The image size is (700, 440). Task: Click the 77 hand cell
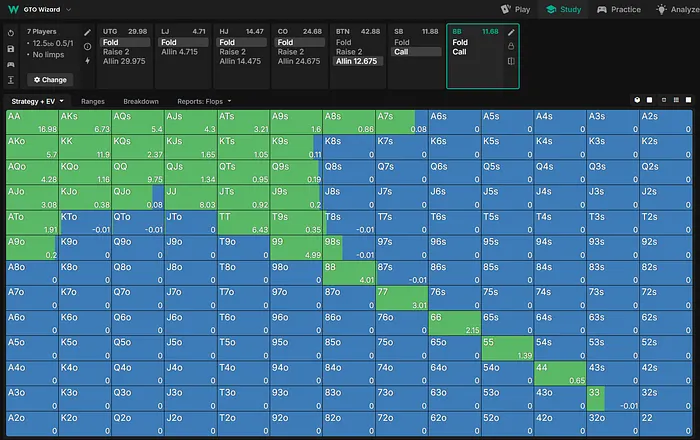coord(402,298)
